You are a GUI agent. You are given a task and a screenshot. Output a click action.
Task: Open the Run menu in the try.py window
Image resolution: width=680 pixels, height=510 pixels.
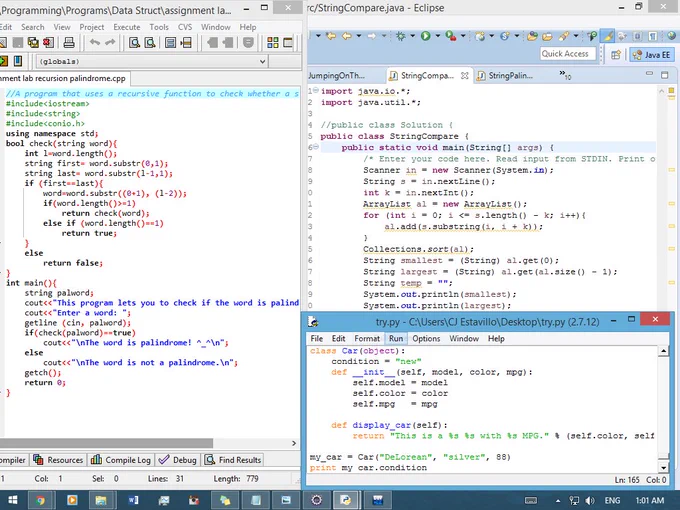(396, 338)
